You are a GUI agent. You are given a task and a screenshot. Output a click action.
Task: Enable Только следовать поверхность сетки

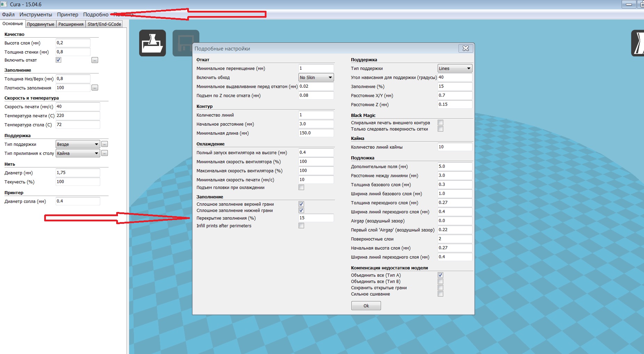(440, 129)
